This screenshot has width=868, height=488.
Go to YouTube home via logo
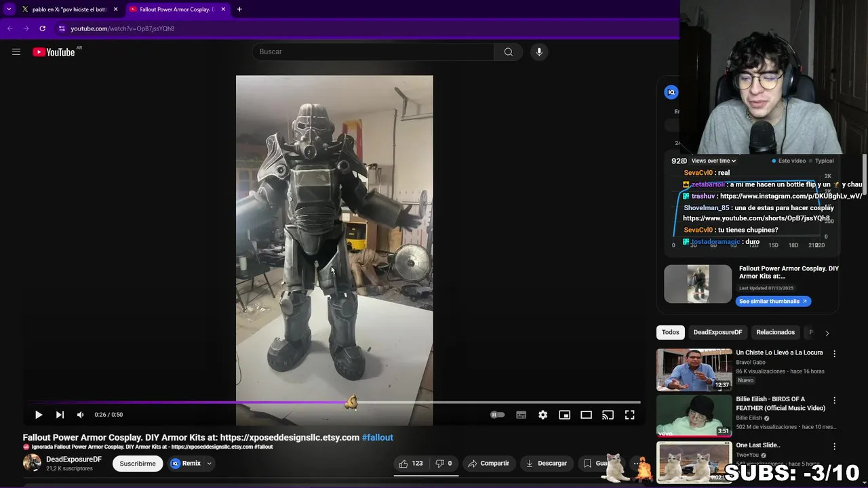click(54, 52)
